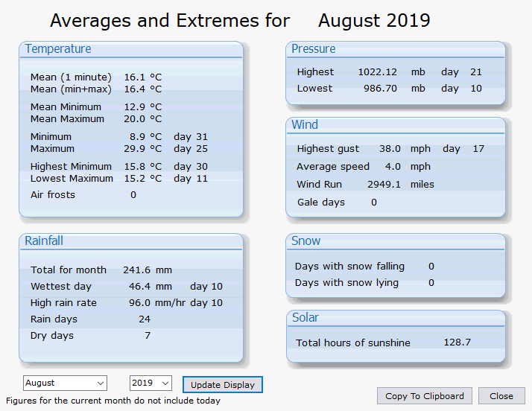The width and height of the screenshot is (532, 411).
Task: Select the Wind panel header
Action: (x=305, y=125)
